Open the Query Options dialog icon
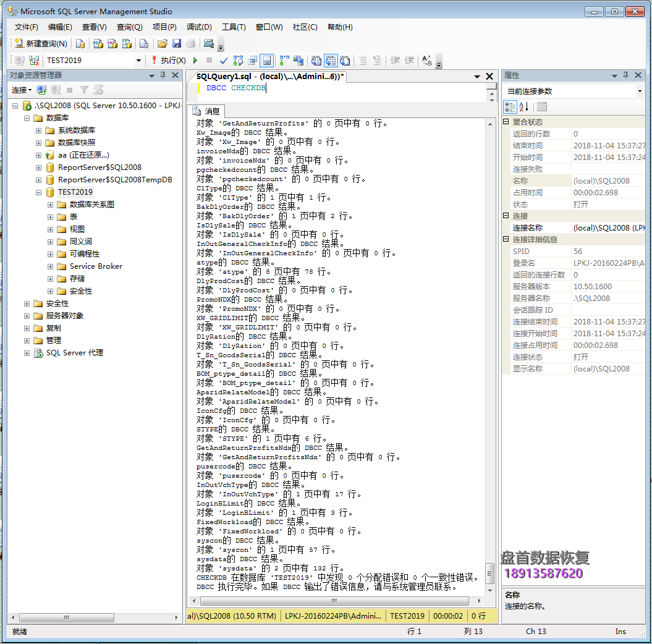652x644 pixels. click(252, 61)
